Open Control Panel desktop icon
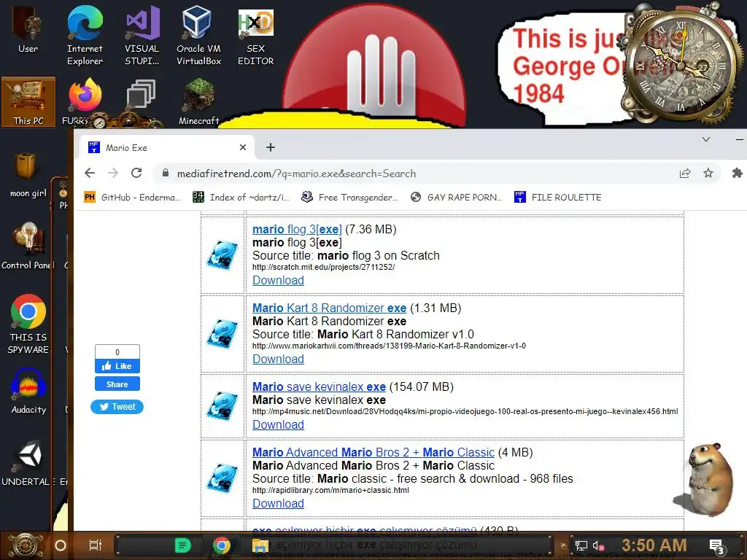The width and height of the screenshot is (747, 560). pyautogui.click(x=28, y=246)
